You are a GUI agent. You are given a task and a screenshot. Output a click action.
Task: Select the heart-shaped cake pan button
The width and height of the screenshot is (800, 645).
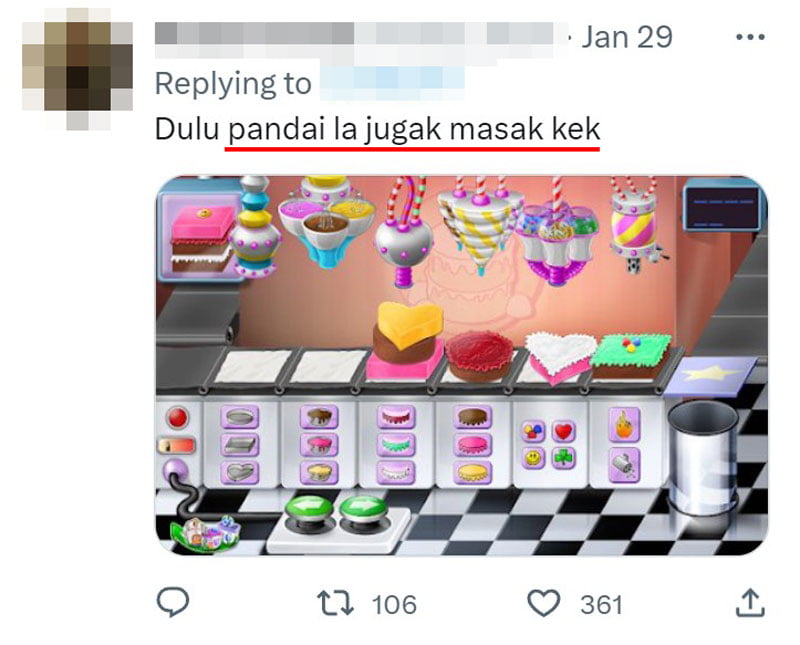[240, 472]
